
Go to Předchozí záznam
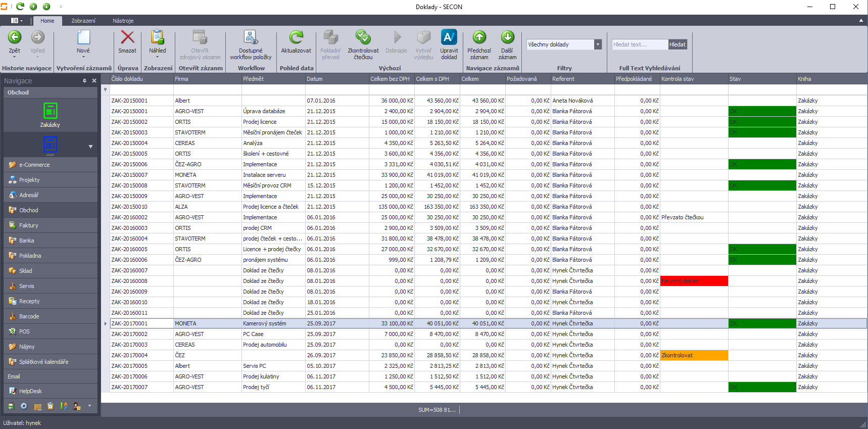479,38
